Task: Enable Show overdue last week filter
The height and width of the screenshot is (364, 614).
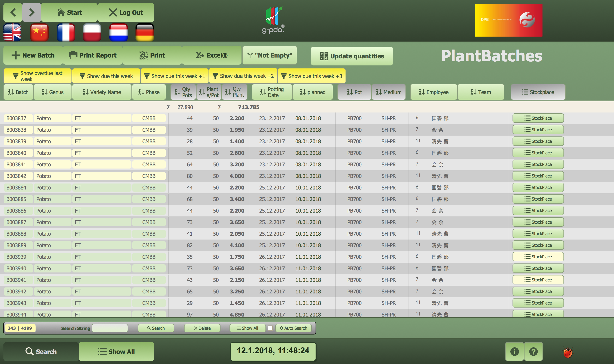Action: (37, 76)
